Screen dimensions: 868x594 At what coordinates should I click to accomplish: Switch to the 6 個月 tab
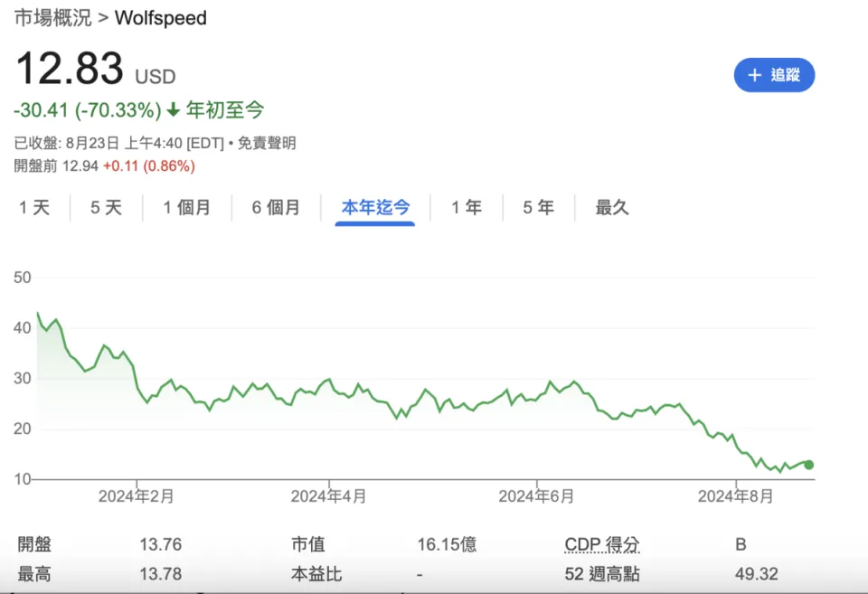click(277, 208)
